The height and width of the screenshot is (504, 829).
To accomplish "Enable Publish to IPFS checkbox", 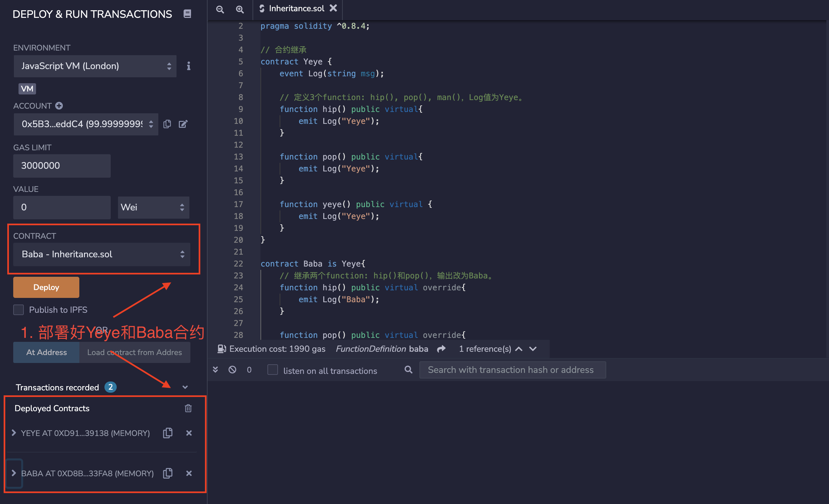I will click(x=19, y=310).
